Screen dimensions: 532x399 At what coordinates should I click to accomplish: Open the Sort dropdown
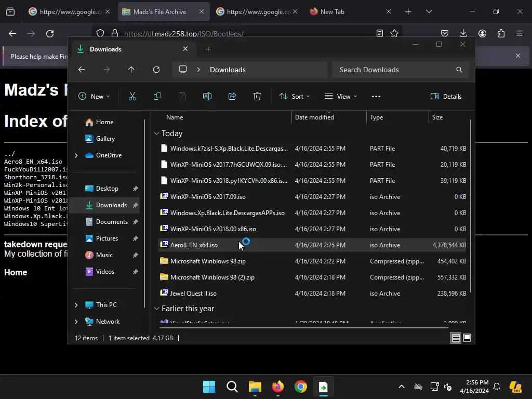(295, 96)
